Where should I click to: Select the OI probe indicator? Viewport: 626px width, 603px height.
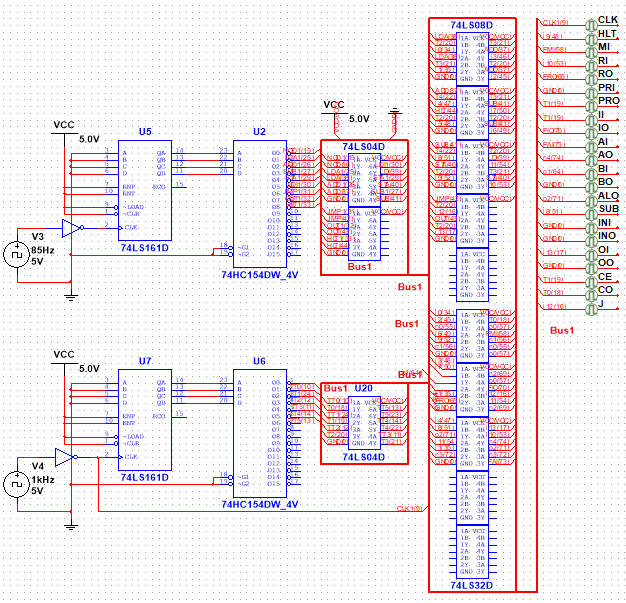pyautogui.click(x=591, y=255)
